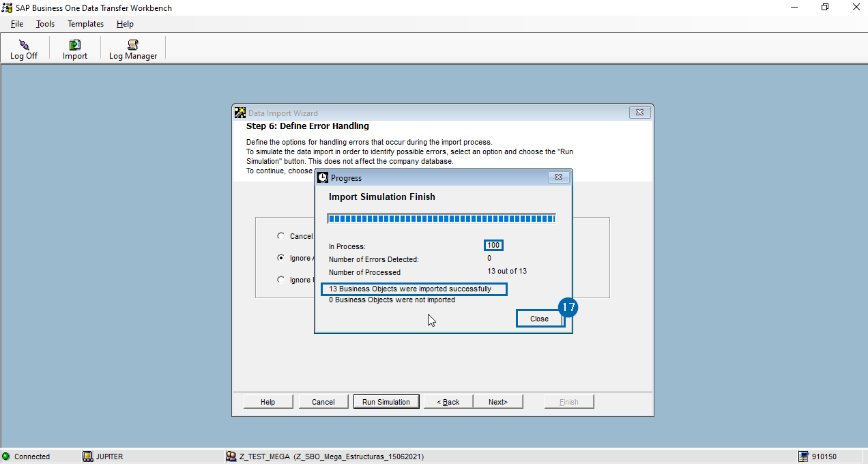Select the checked Ignore A radio option
The width and height of the screenshot is (868, 464).
[x=281, y=258]
